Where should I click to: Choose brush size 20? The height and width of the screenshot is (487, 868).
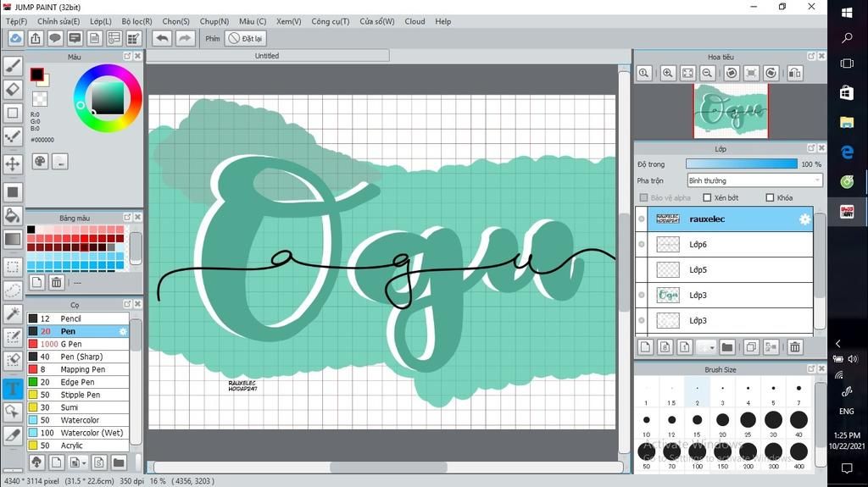pyautogui.click(x=722, y=424)
